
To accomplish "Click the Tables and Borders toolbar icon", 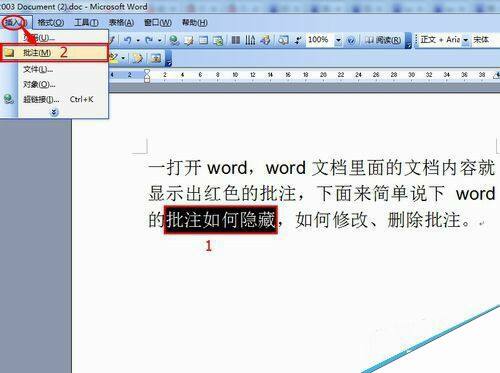I will [189, 40].
